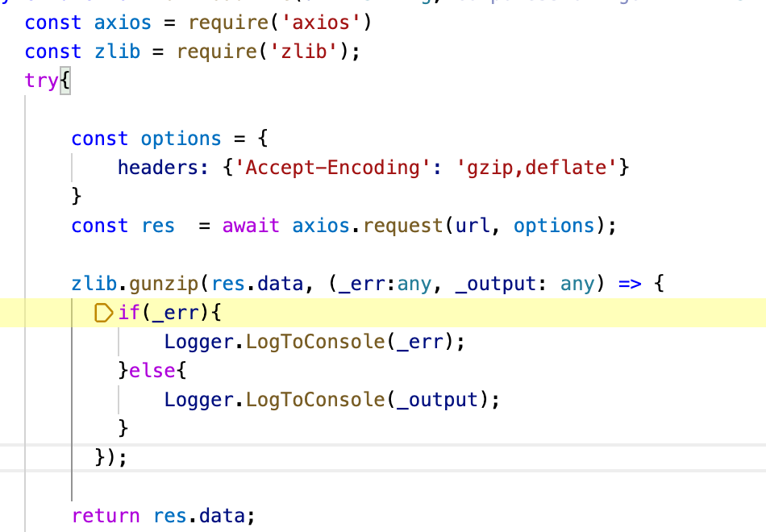Click the debugger breakpoint marker before if(_err)
Screen dimensions: 766x532
103,313
